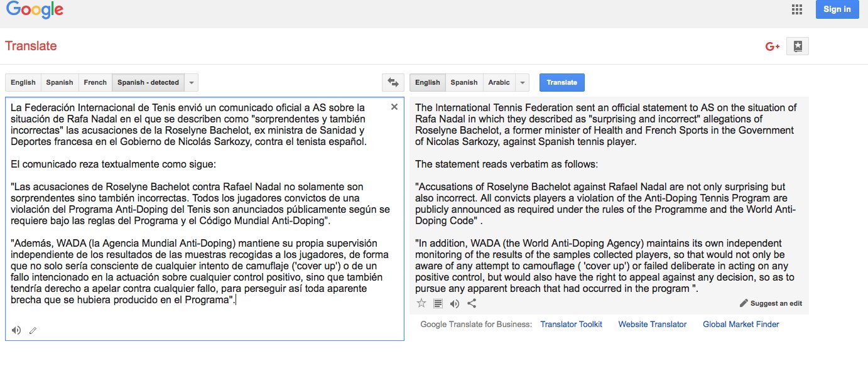Select French as source language

[95, 82]
